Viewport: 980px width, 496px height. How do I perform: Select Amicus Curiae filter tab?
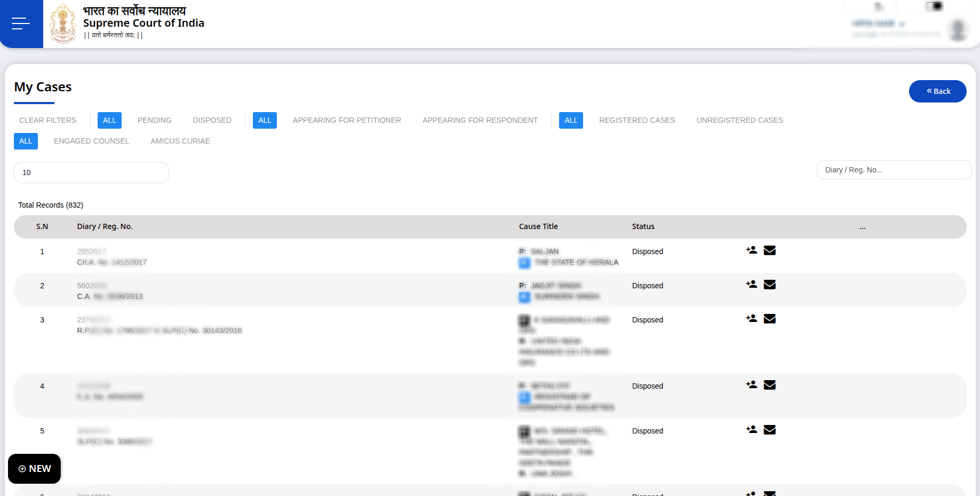point(180,141)
